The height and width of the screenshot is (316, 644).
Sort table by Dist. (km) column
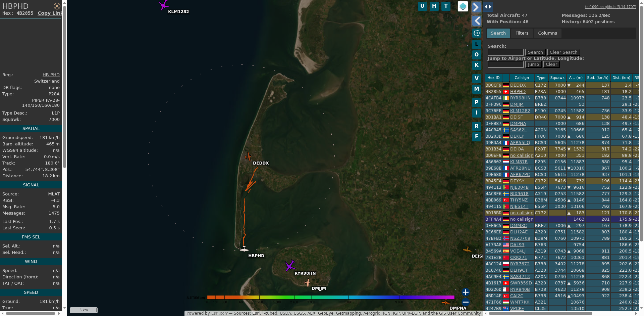(x=621, y=78)
